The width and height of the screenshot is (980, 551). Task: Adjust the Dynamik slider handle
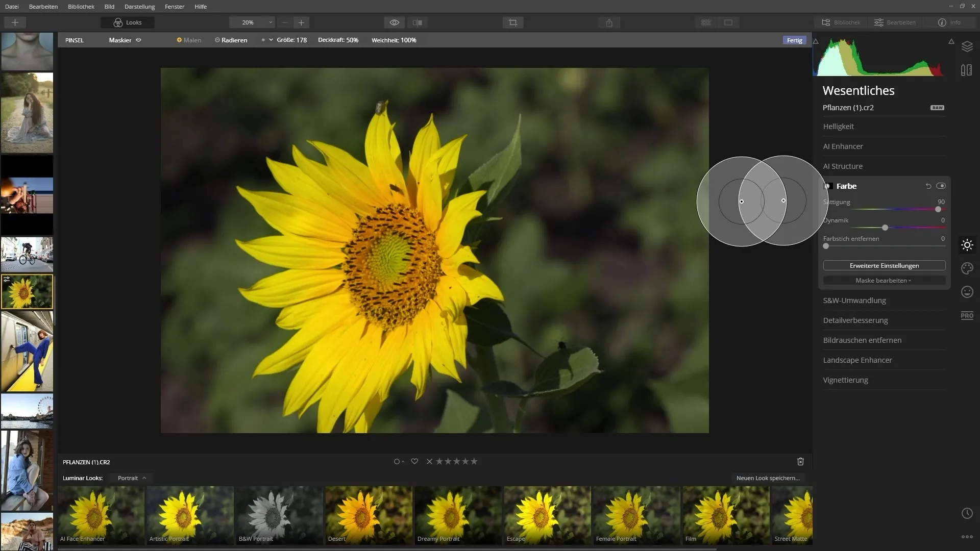885,228
